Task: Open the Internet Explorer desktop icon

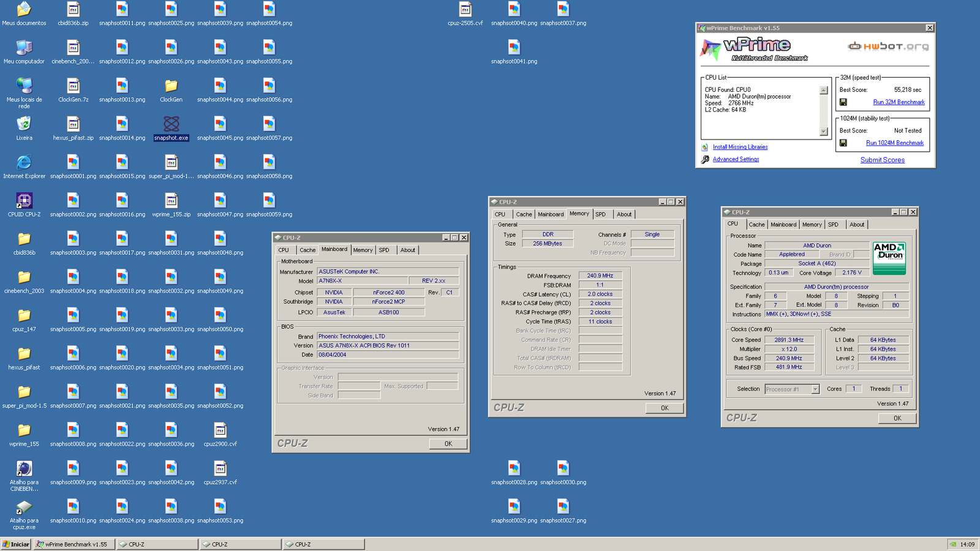Action: [24, 162]
